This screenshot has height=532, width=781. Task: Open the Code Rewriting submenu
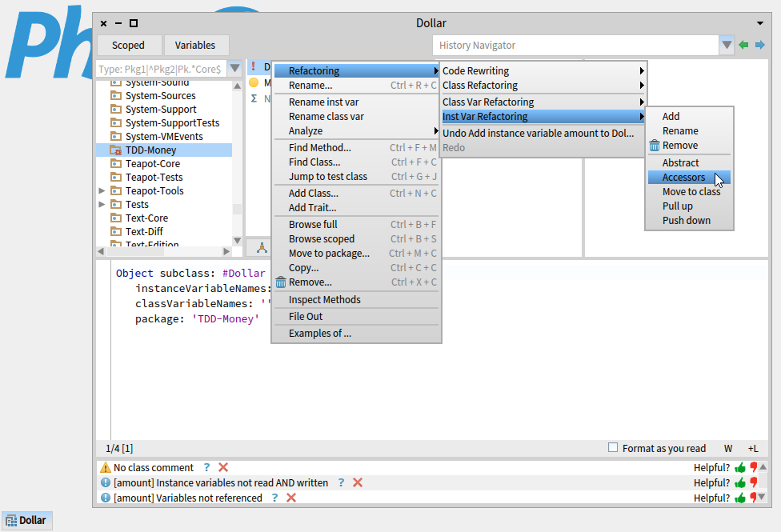(x=543, y=70)
